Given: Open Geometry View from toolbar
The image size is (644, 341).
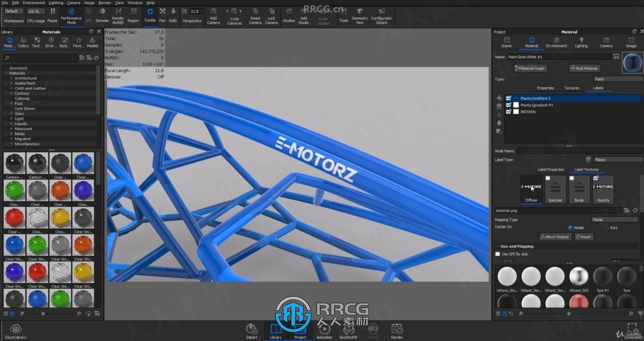Looking at the screenshot, I should 360,16.
